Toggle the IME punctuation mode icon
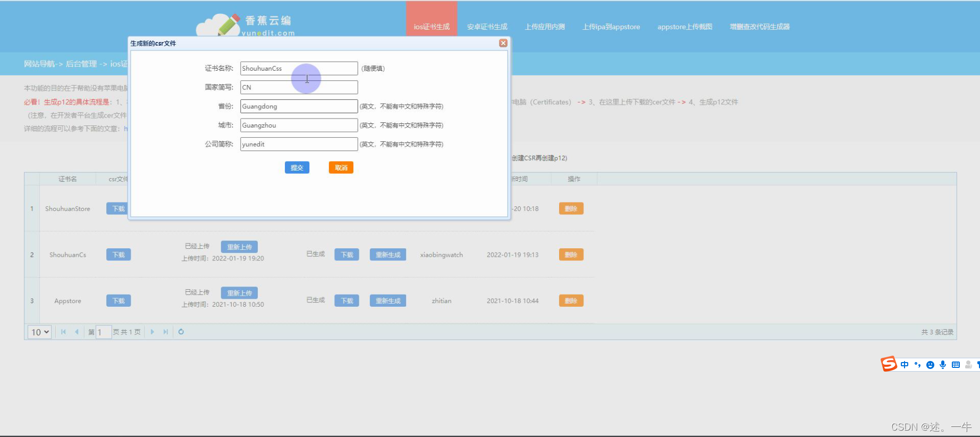The height and width of the screenshot is (437, 980). (x=917, y=365)
